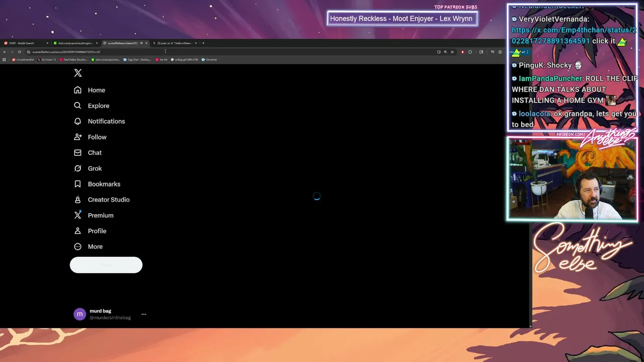Screen dimensions: 644x362
Task: Go to the Explore page
Action: pyautogui.click(x=92, y=106)
